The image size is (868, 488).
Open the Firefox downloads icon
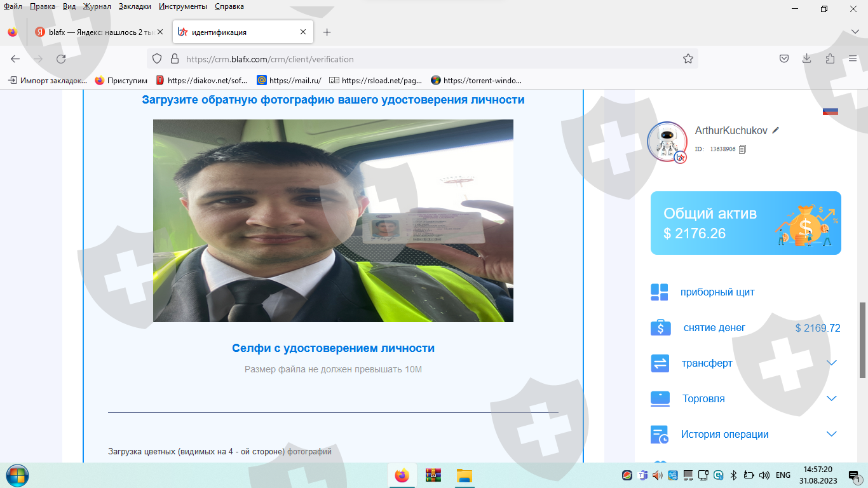(807, 59)
